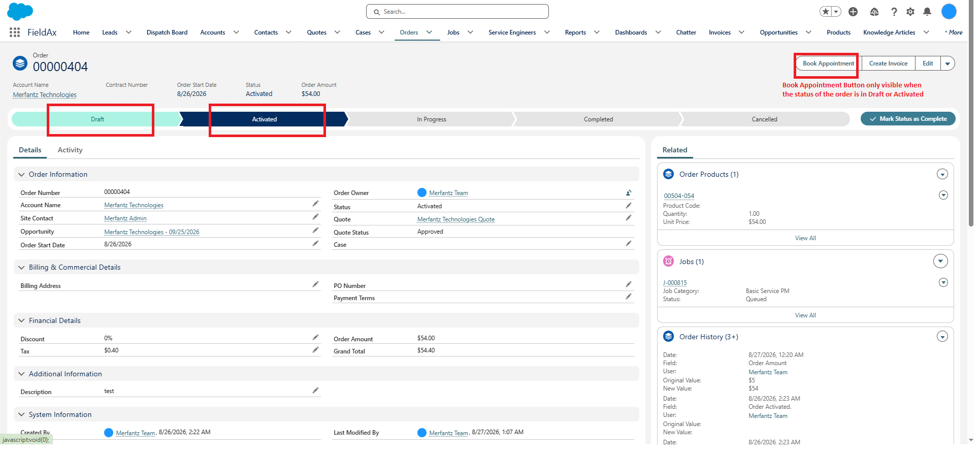
Task: Click the change Order Owner icon
Action: [629, 193]
